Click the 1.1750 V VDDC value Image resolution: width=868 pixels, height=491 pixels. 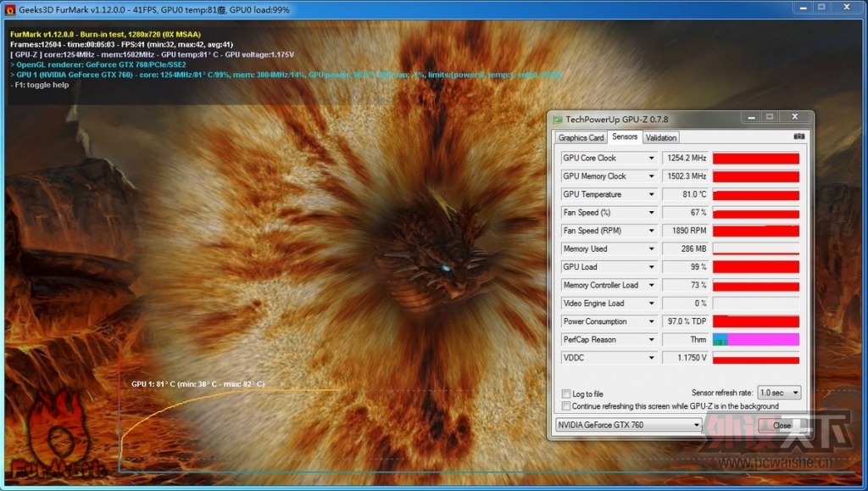click(x=685, y=358)
